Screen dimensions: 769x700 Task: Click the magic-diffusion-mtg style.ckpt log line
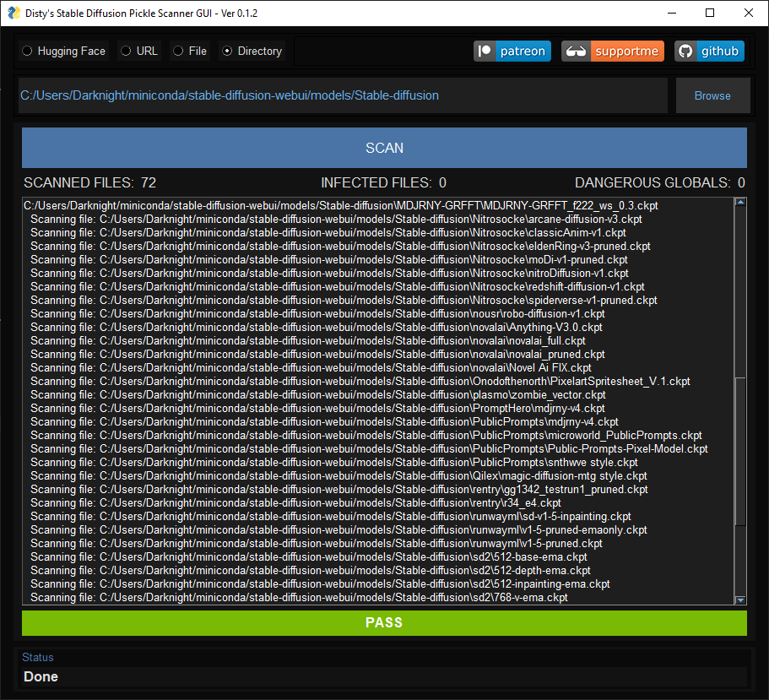coord(338,476)
